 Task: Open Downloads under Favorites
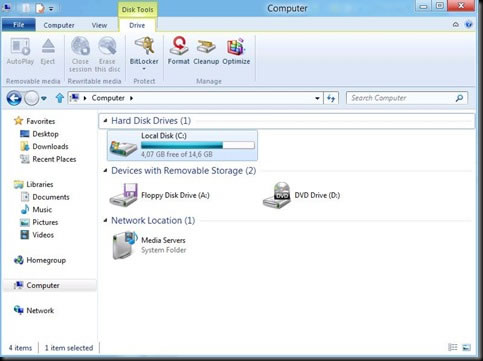pyautogui.click(x=44, y=146)
